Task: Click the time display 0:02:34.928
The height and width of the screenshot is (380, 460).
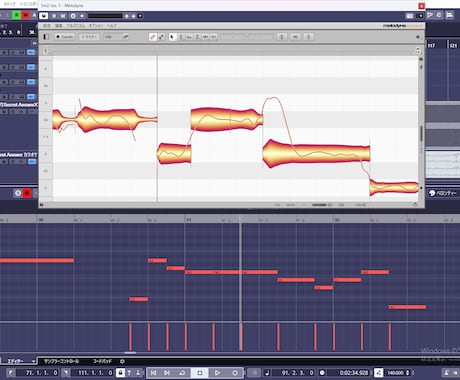Action: [x=353, y=373]
